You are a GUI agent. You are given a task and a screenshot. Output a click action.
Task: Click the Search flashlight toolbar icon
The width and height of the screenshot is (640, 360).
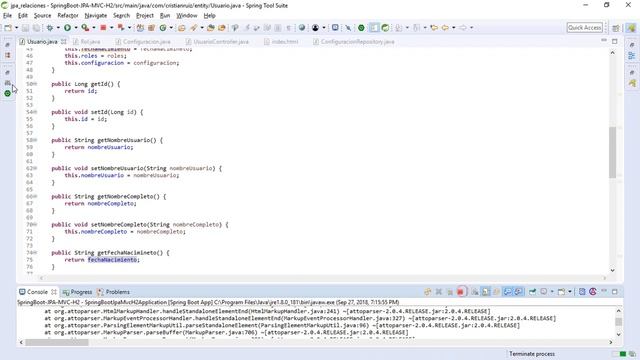pos(193,28)
